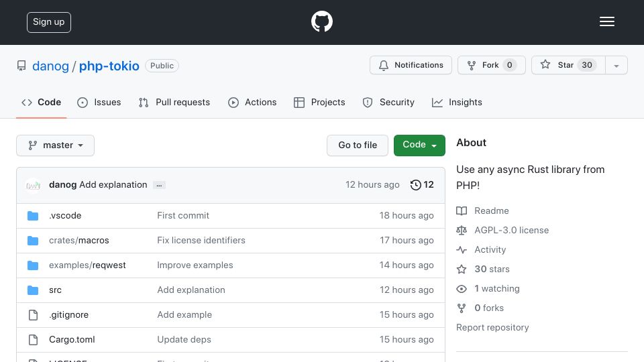Click the src folder icon
644x362 pixels.
[x=33, y=290]
